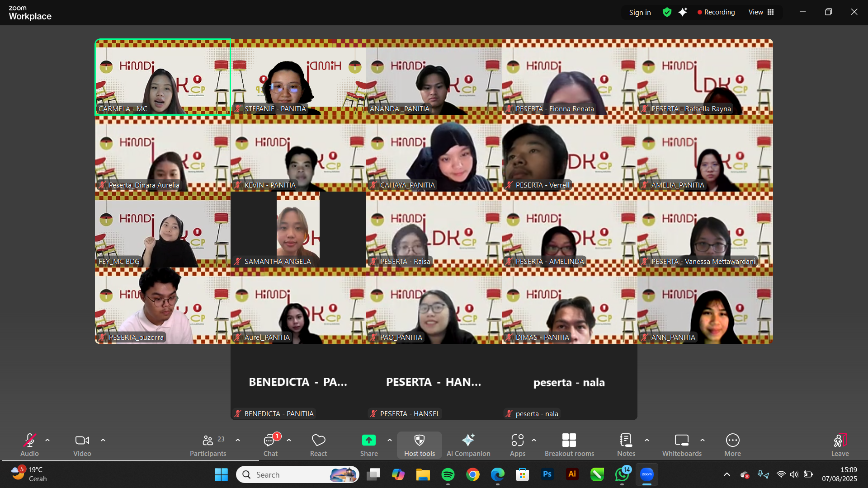Expand arrow beside Participants count
The height and width of the screenshot is (488, 868).
[x=238, y=440]
